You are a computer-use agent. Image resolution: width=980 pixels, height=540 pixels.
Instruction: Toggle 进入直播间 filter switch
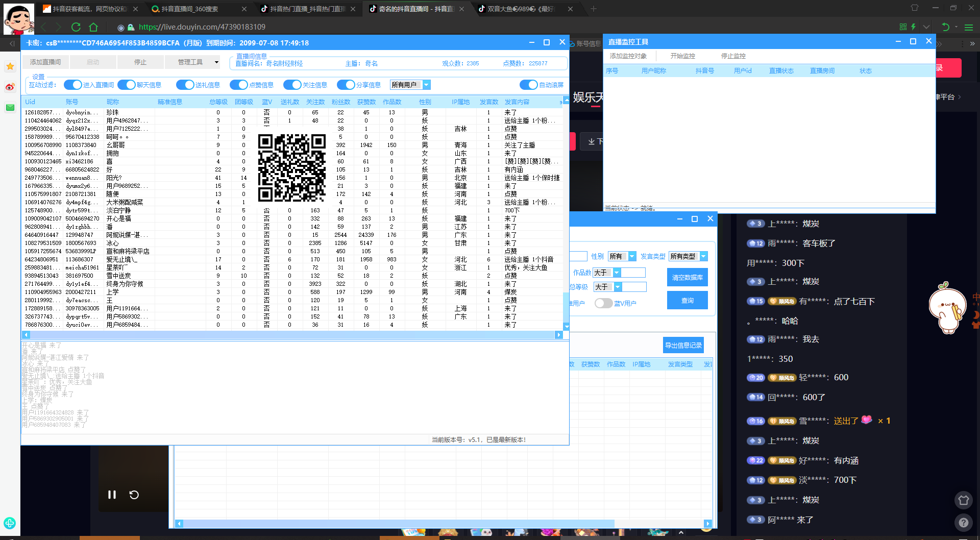(x=72, y=85)
